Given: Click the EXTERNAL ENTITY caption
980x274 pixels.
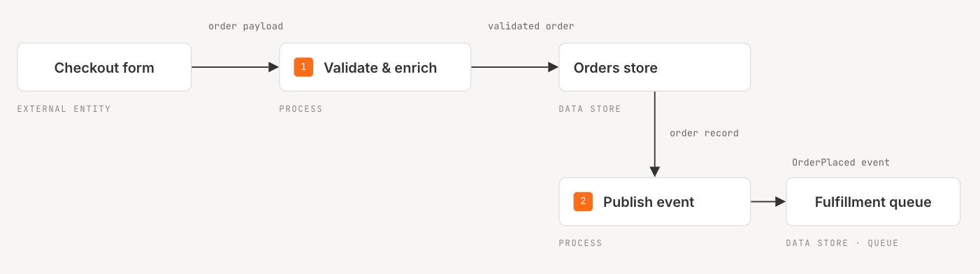Looking at the screenshot, I should pos(64,109).
